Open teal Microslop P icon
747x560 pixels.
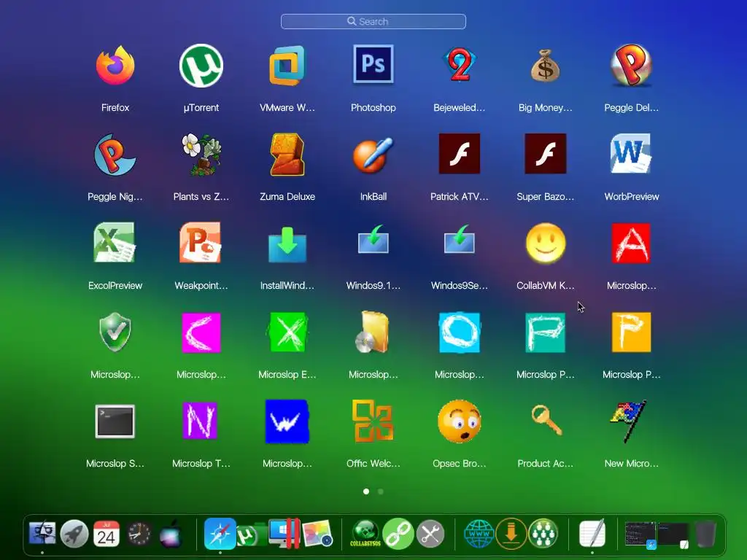[546, 332]
